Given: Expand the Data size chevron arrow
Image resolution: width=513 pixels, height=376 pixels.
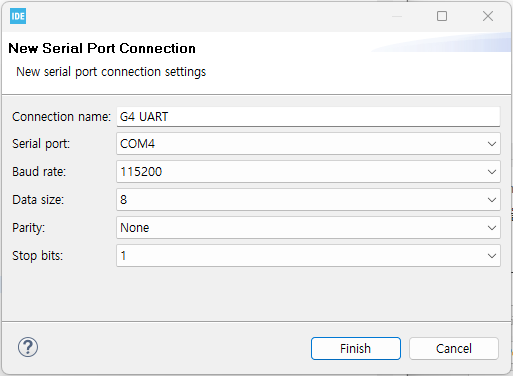Looking at the screenshot, I should (x=492, y=200).
